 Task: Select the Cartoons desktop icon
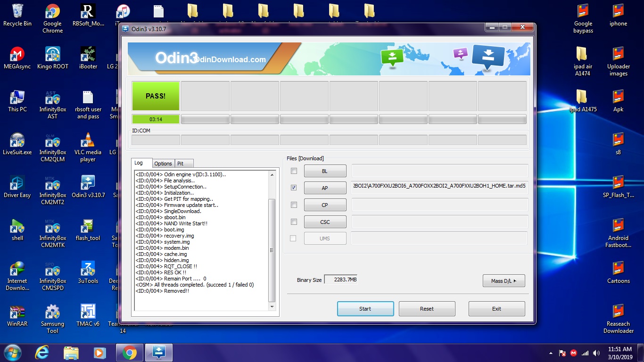[619, 272]
